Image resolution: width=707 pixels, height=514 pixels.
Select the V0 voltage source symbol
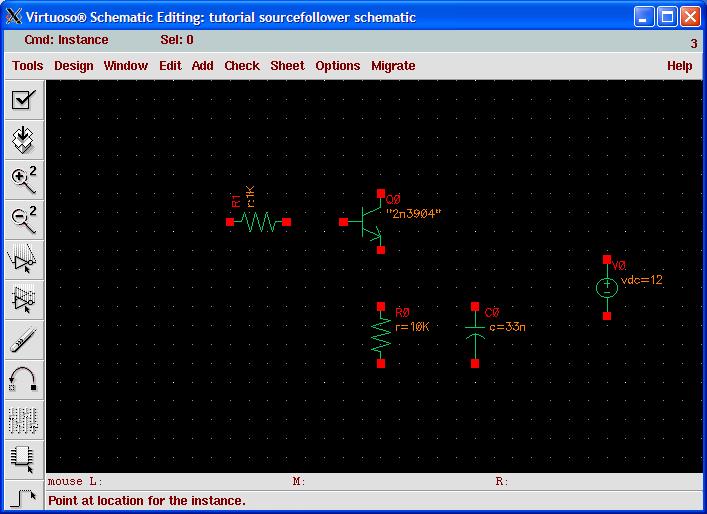point(607,288)
